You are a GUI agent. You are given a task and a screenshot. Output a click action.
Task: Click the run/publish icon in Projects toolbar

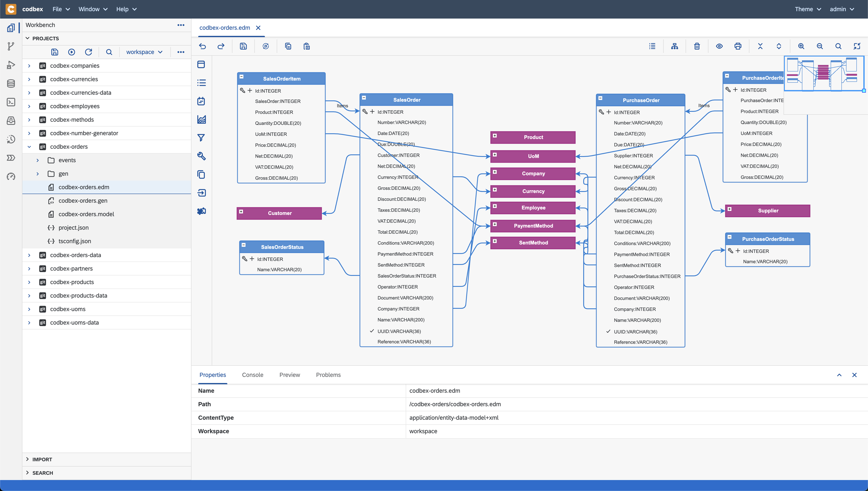point(72,52)
